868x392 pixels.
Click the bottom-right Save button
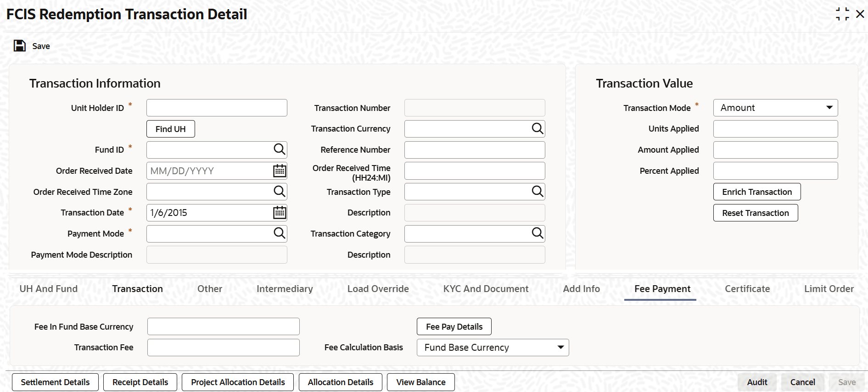click(x=847, y=382)
